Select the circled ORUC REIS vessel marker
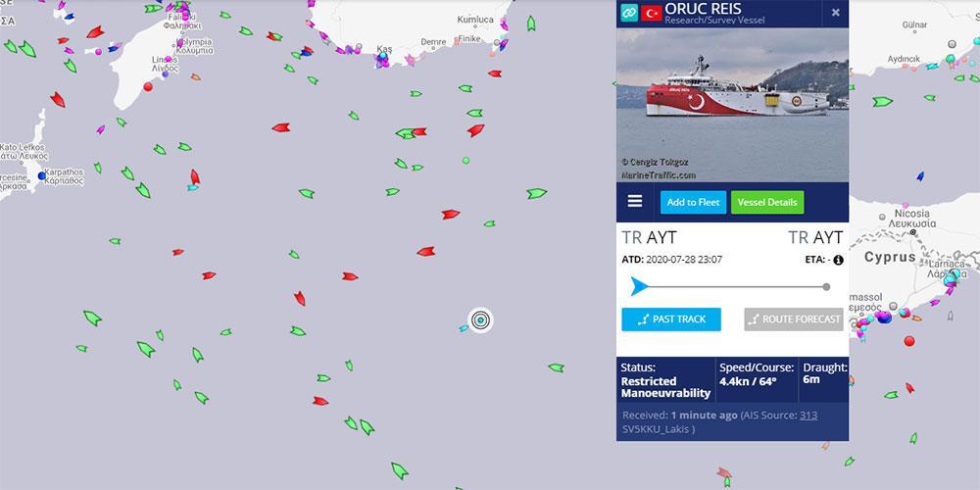This screenshot has height=490, width=980. pyautogui.click(x=480, y=320)
